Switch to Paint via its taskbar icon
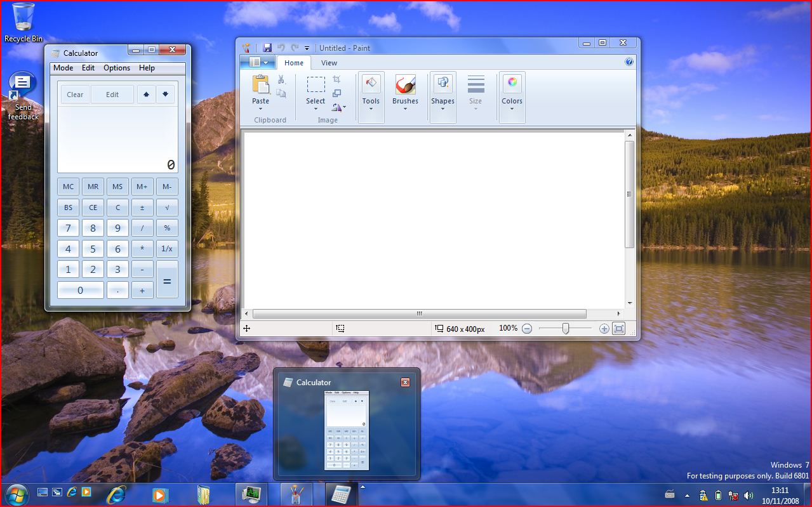Viewport: 812px width, 507px height. pyautogui.click(x=297, y=494)
